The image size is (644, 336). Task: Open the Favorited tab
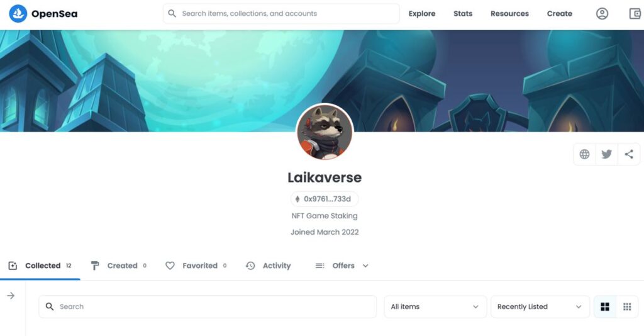pyautogui.click(x=196, y=266)
